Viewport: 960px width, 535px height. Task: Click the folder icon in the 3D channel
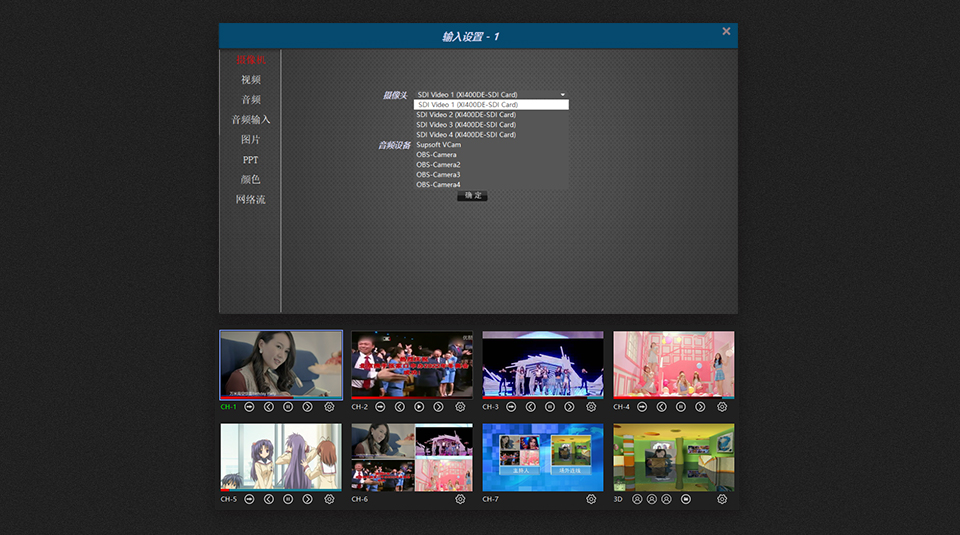[x=686, y=499]
